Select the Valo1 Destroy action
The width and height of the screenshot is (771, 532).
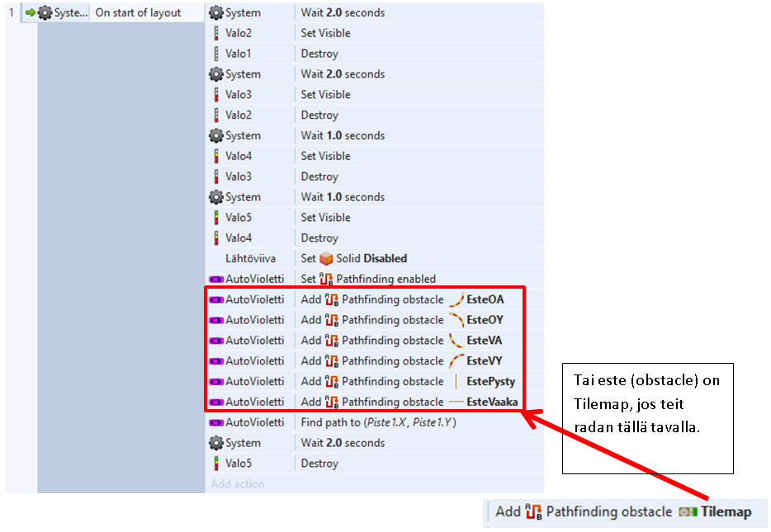click(319, 54)
